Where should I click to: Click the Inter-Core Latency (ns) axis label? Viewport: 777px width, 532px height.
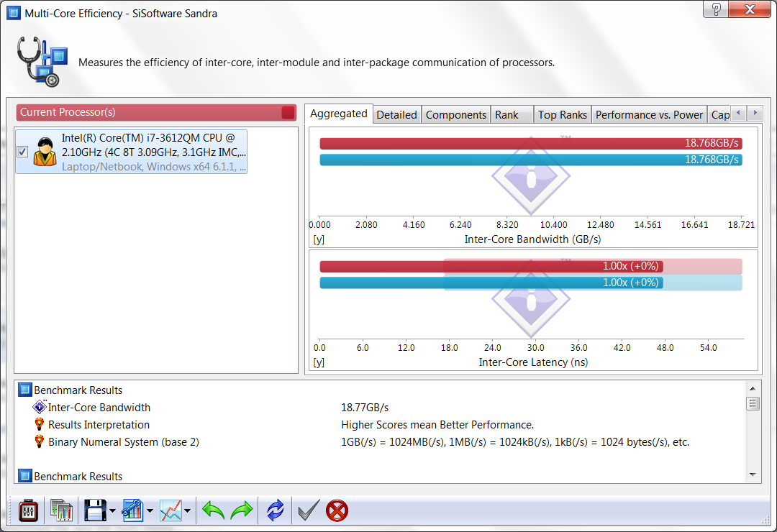pyautogui.click(x=533, y=362)
